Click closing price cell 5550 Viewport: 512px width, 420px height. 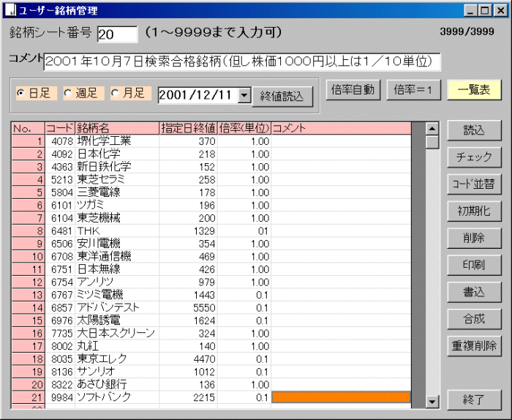189,307
